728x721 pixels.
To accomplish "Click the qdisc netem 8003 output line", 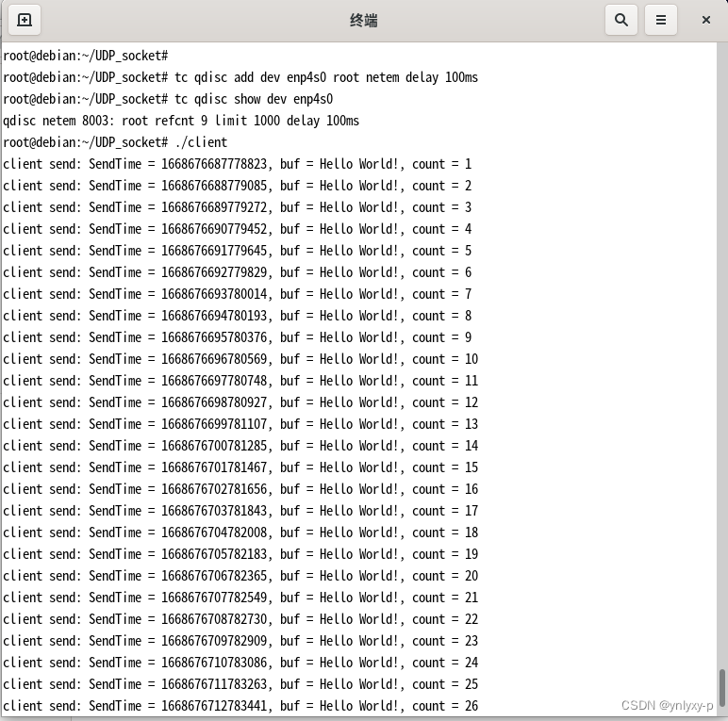I will tap(181, 121).
